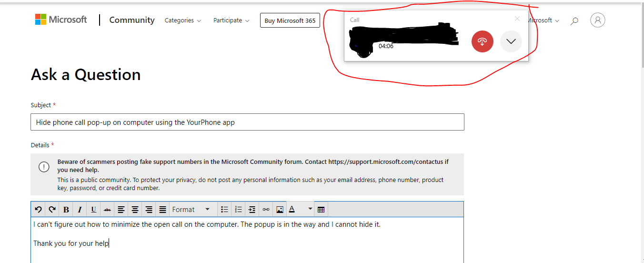Image resolution: width=644 pixels, height=263 pixels.
Task: Center align the text
Action: click(135, 210)
